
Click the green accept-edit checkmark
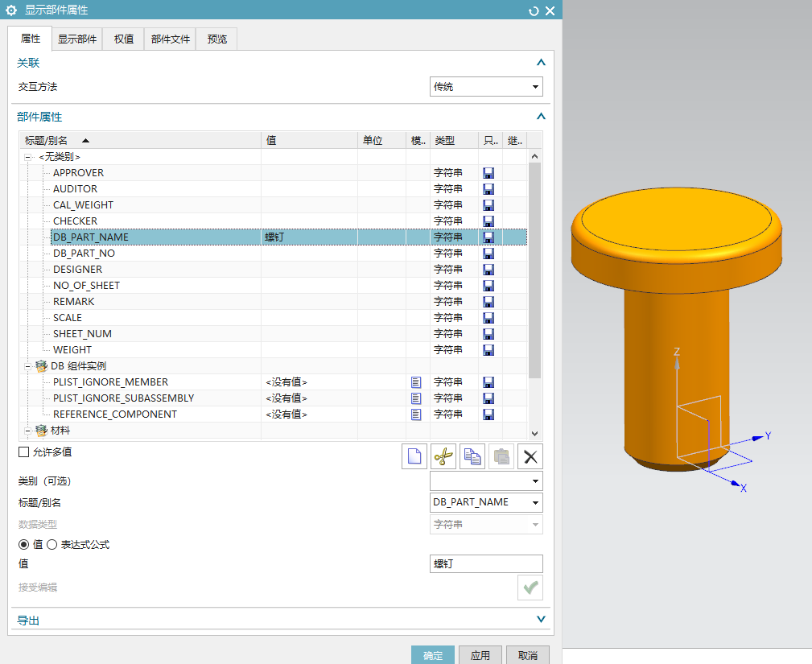pyautogui.click(x=530, y=588)
